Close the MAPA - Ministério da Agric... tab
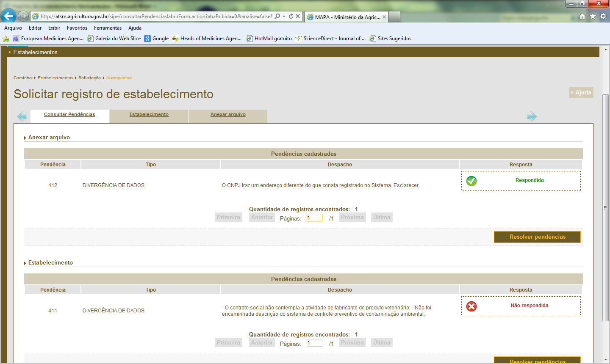The height and width of the screenshot is (364, 610). [384, 17]
